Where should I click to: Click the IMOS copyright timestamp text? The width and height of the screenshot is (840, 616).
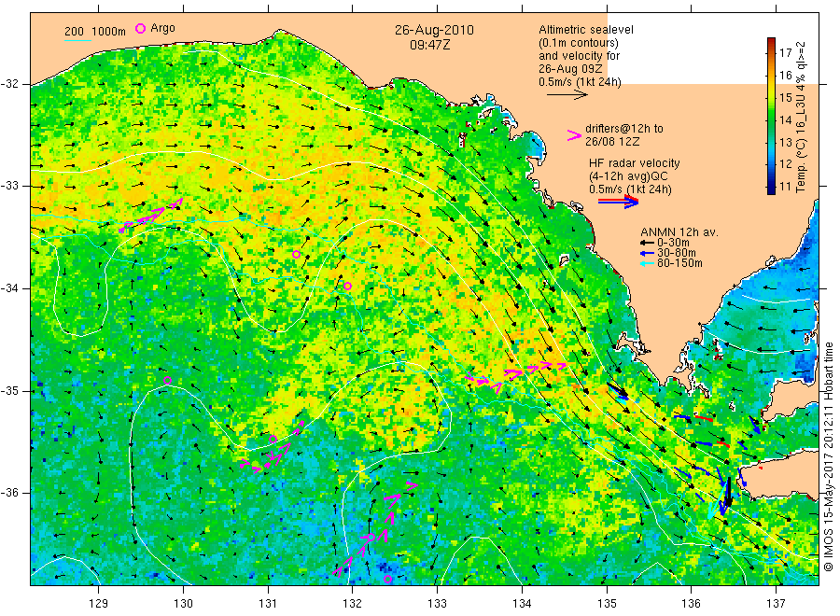click(828, 457)
